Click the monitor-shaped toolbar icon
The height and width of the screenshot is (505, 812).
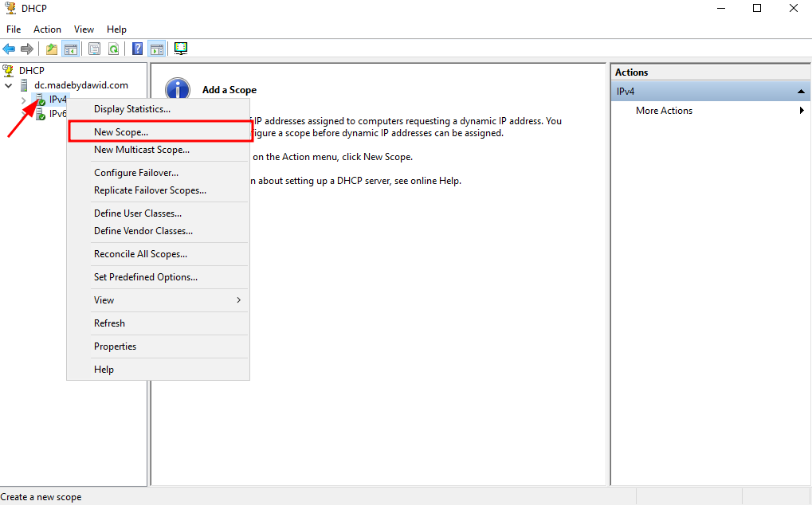181,49
